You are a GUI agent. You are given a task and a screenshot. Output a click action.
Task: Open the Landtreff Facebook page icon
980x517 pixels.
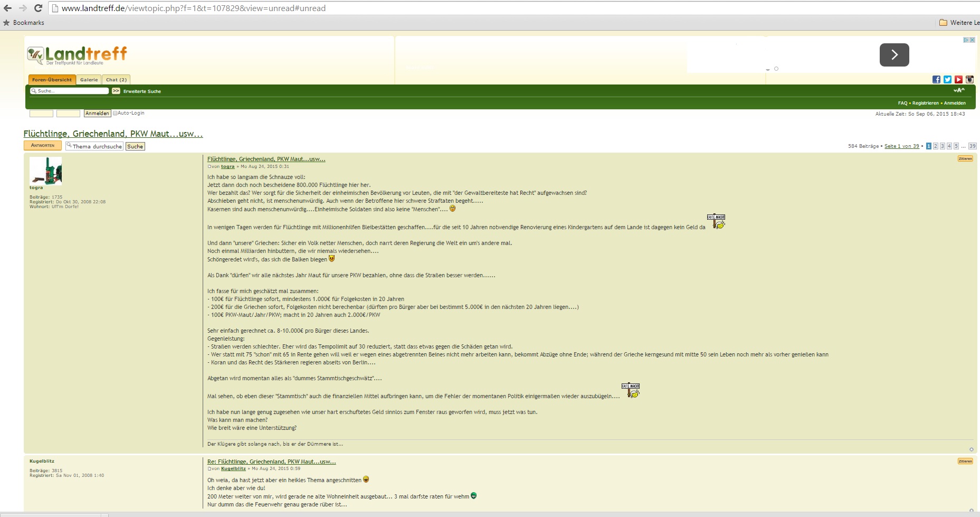pos(936,80)
